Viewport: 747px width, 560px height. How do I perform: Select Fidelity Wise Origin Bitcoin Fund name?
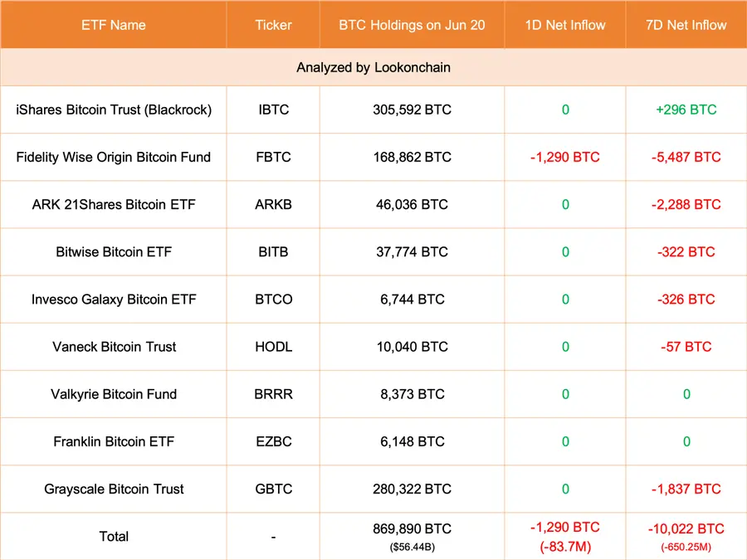pos(114,157)
